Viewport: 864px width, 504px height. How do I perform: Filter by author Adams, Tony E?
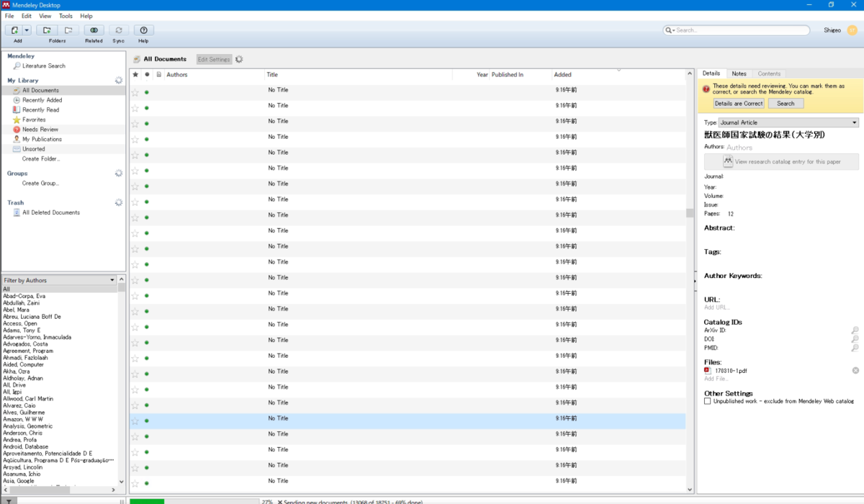22,330
